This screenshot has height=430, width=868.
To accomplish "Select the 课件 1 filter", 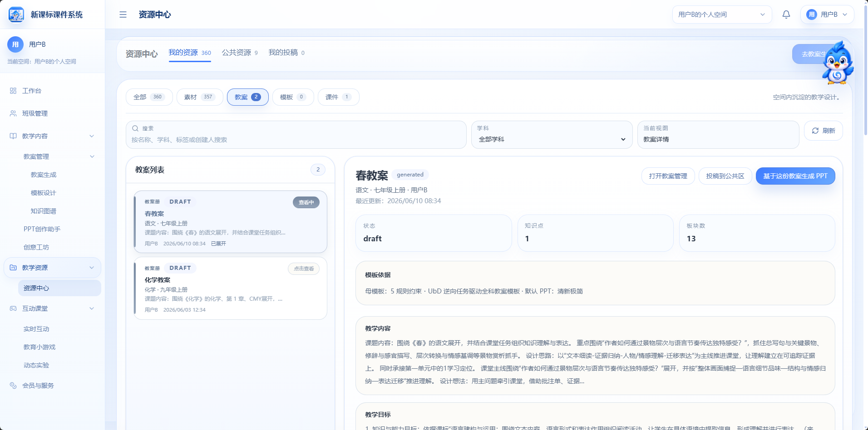I will click(x=339, y=97).
